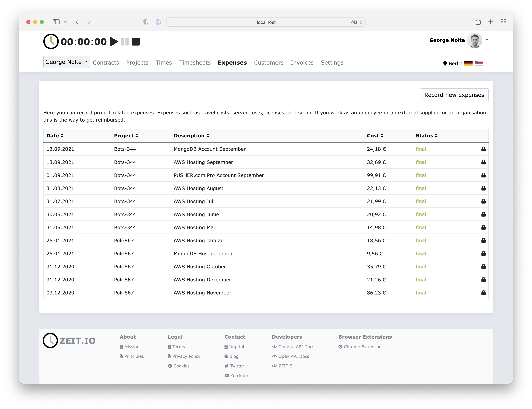Switch language with the US flag
Viewport: 532px width, 409px height.
[x=479, y=63]
